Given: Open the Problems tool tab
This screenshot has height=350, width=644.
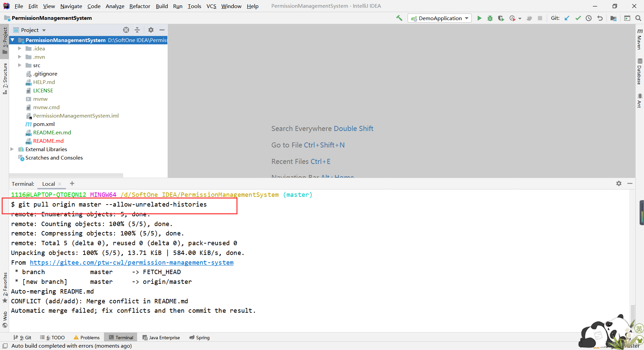Looking at the screenshot, I should point(87,338).
